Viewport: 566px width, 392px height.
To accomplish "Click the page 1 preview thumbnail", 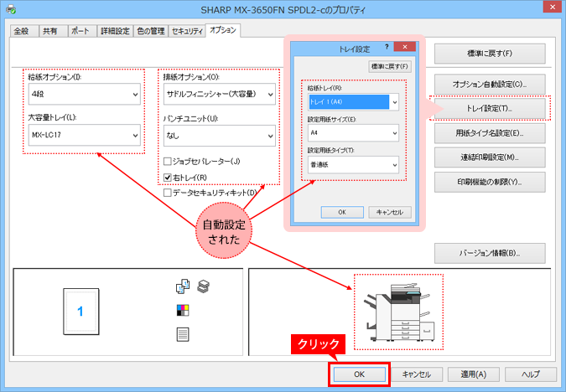I will pos(81,312).
